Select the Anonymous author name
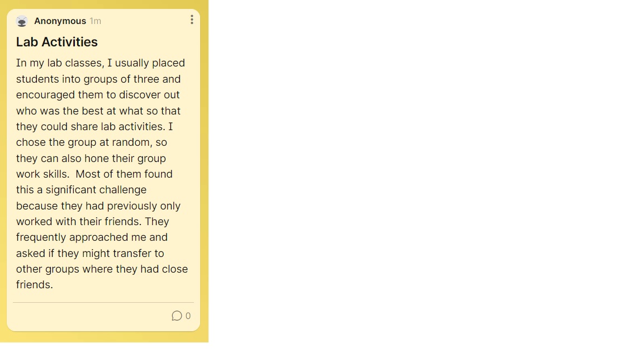The width and height of the screenshot is (644, 362). pos(60,21)
